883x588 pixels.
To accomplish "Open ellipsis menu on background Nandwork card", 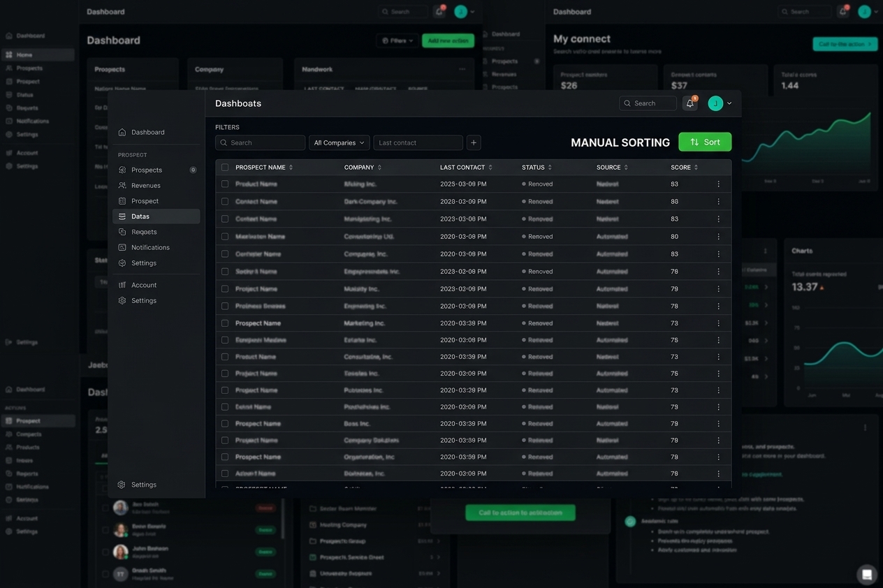I will pyautogui.click(x=462, y=69).
